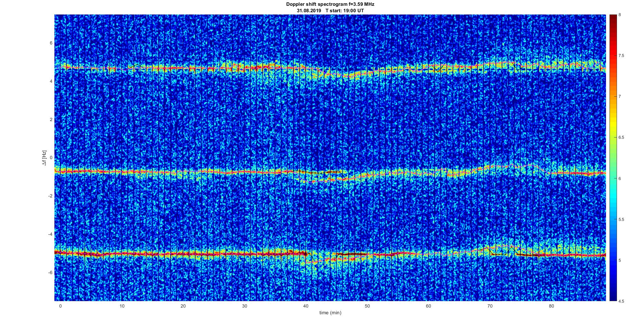Click the x-axis tick label '40'
644x323 pixels.
pyautogui.click(x=306, y=306)
